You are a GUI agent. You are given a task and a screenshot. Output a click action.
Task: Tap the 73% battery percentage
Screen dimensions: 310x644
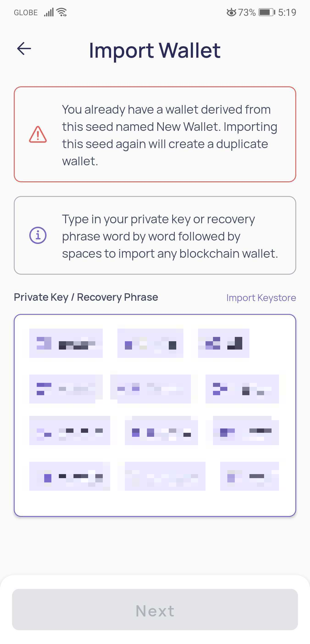point(247,12)
